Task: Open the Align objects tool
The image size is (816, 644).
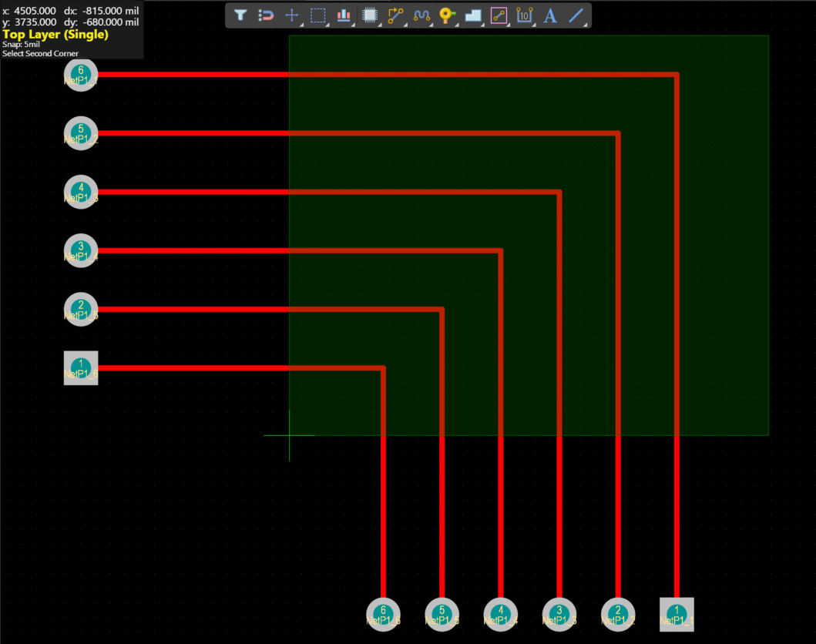Action: point(344,15)
